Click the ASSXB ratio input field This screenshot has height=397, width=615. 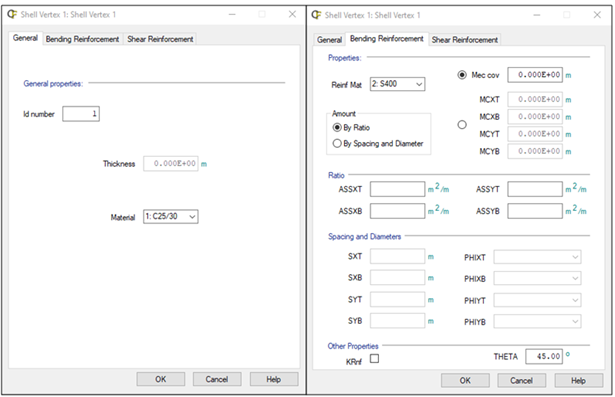[x=397, y=211]
